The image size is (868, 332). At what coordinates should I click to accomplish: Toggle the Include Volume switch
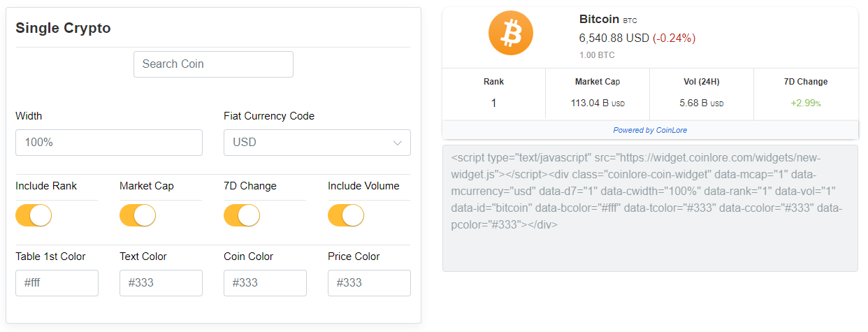point(346,215)
